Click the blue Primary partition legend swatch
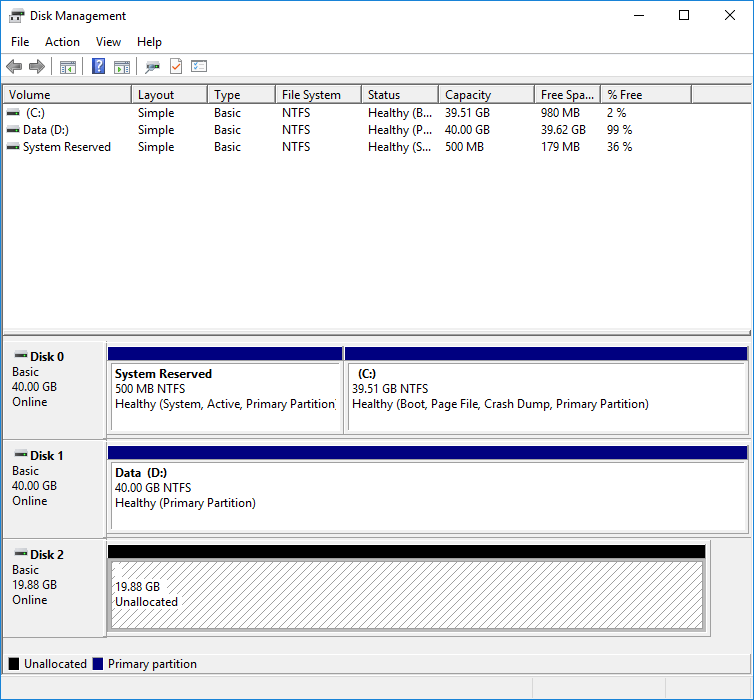Image resolution: width=754 pixels, height=700 pixels. 98,664
